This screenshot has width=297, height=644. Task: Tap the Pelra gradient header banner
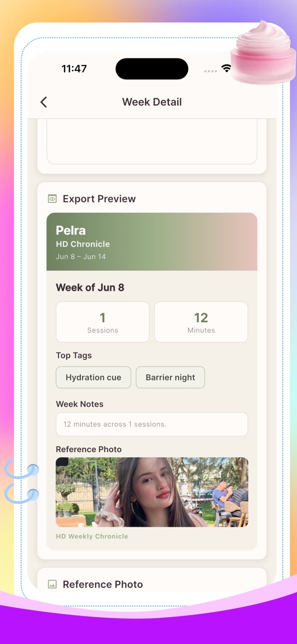152,242
